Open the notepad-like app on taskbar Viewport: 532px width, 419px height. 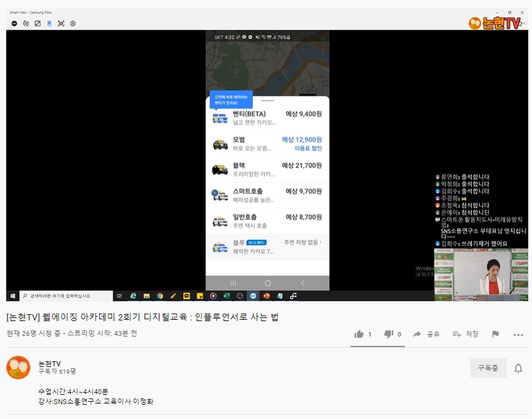[x=280, y=296]
